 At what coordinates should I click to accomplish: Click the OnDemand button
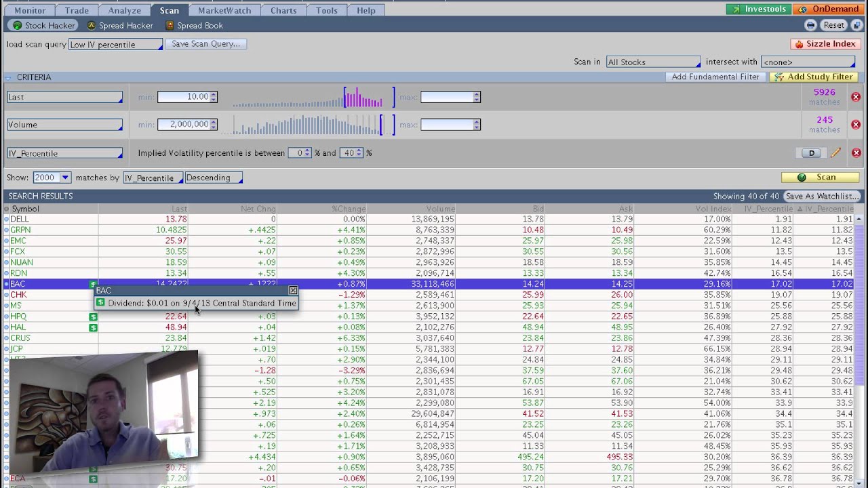829,9
